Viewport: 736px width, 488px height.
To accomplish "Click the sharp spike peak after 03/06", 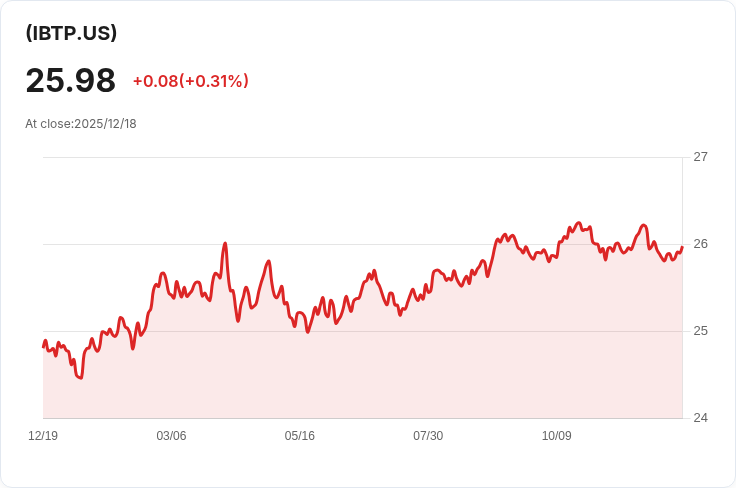I will point(225,243).
